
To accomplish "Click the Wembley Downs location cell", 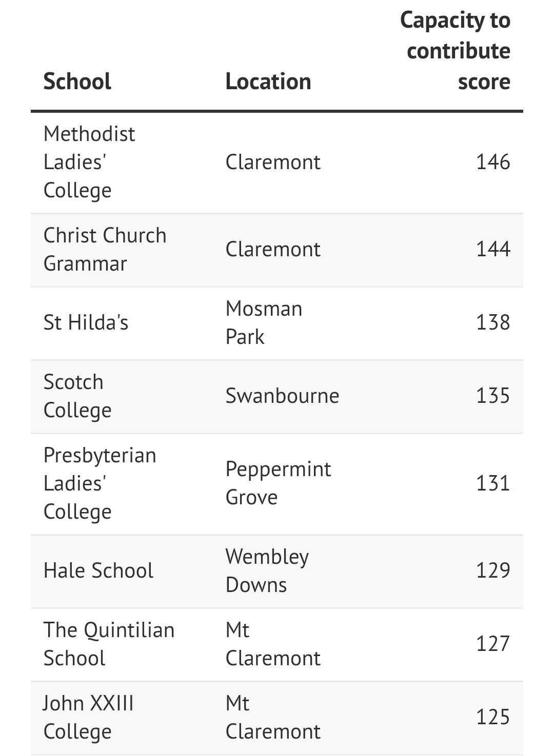I will [267, 570].
